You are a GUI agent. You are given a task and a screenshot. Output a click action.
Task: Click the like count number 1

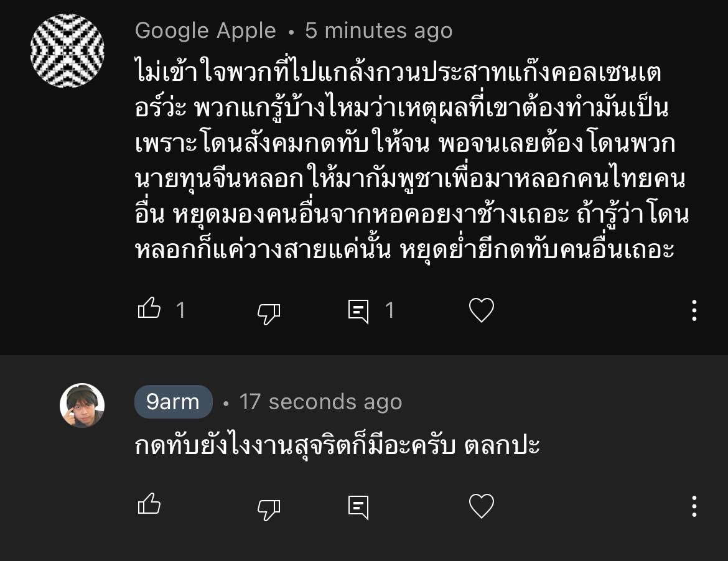coord(180,310)
